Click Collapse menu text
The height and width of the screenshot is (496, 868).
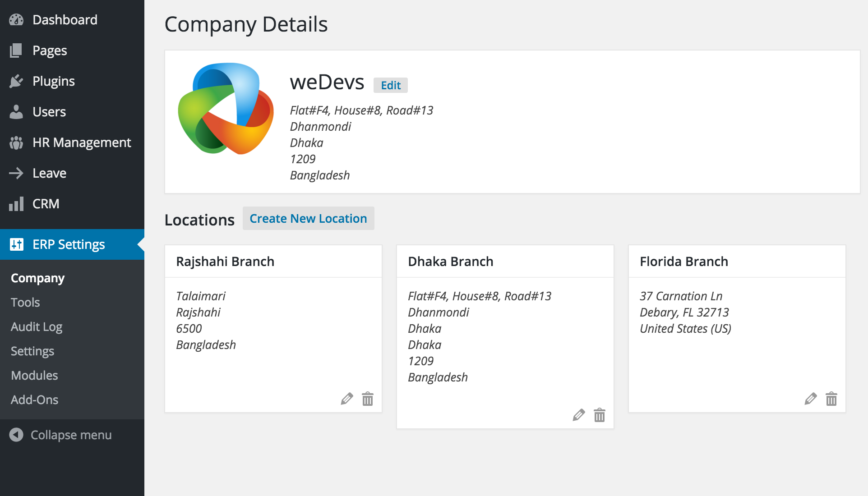(x=71, y=435)
